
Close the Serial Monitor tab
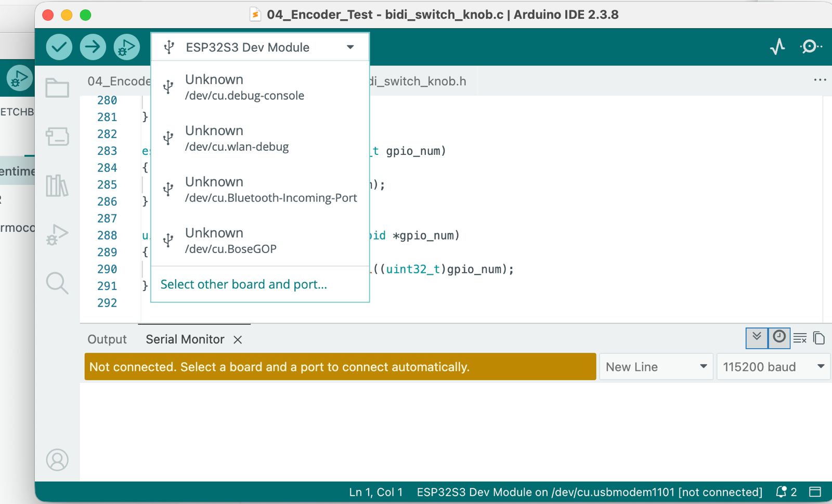coord(238,340)
